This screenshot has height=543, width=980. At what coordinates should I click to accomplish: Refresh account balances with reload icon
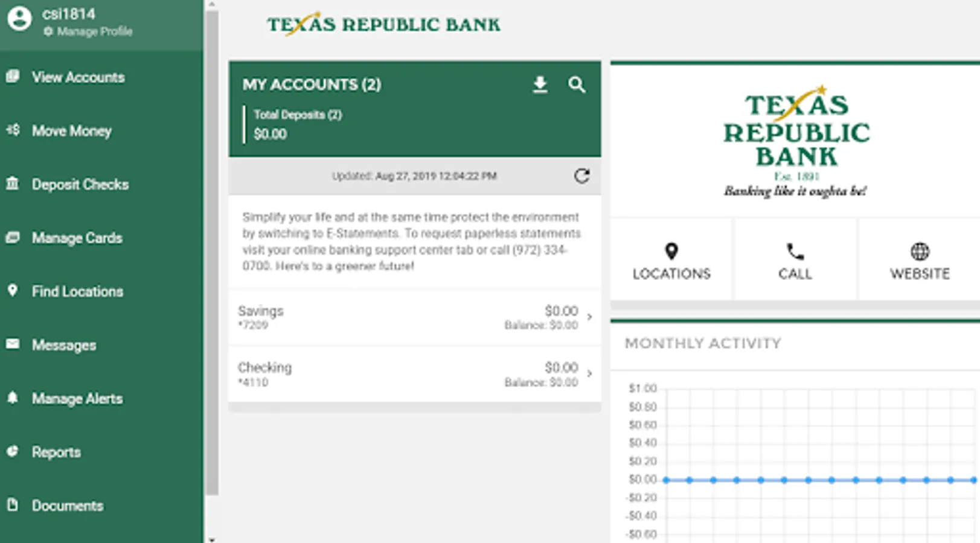click(x=581, y=176)
